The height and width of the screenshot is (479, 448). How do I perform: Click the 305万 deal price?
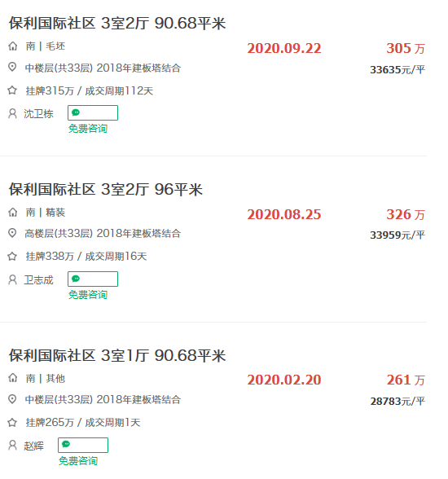pyautogui.click(x=406, y=48)
